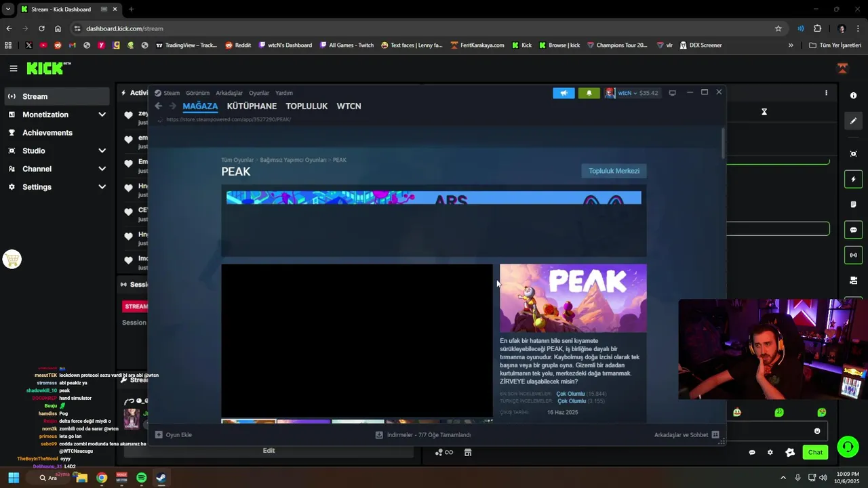The image size is (868, 488).
Task: Show hidden system tray icons
Action: [783, 478]
